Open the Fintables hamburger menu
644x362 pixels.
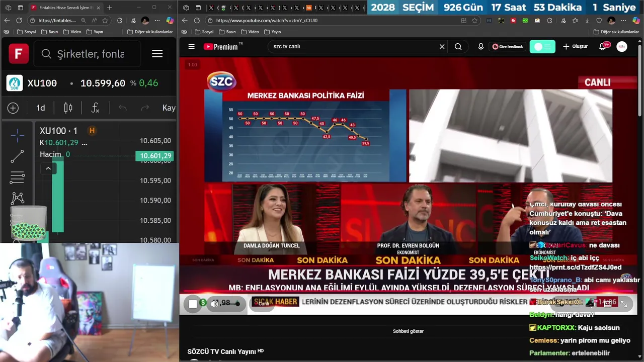point(157,54)
